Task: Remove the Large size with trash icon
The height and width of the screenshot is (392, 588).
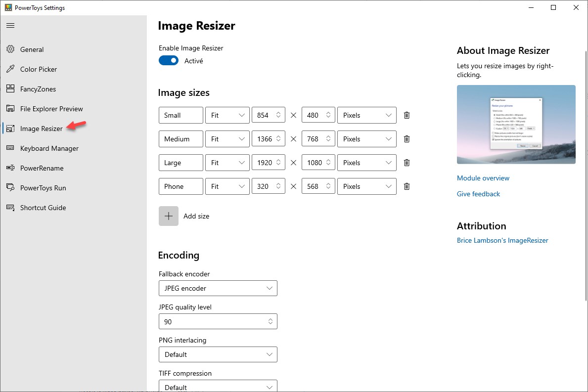Action: coord(407,163)
